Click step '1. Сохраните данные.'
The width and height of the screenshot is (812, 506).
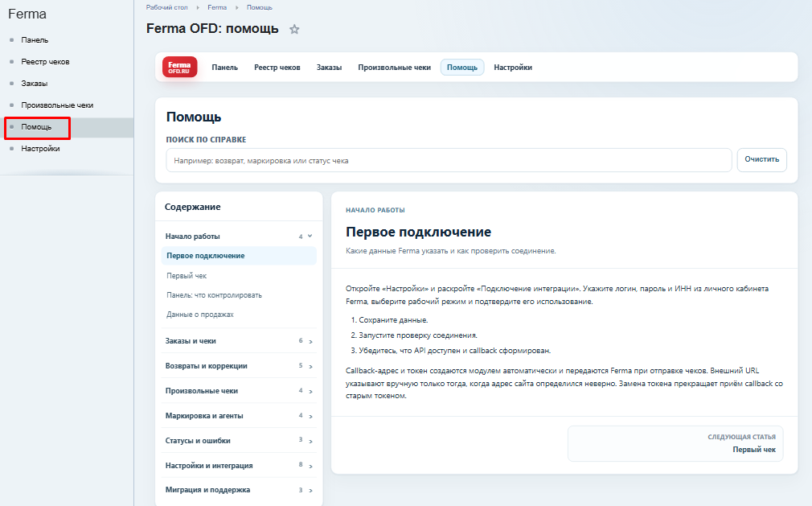[x=389, y=320]
